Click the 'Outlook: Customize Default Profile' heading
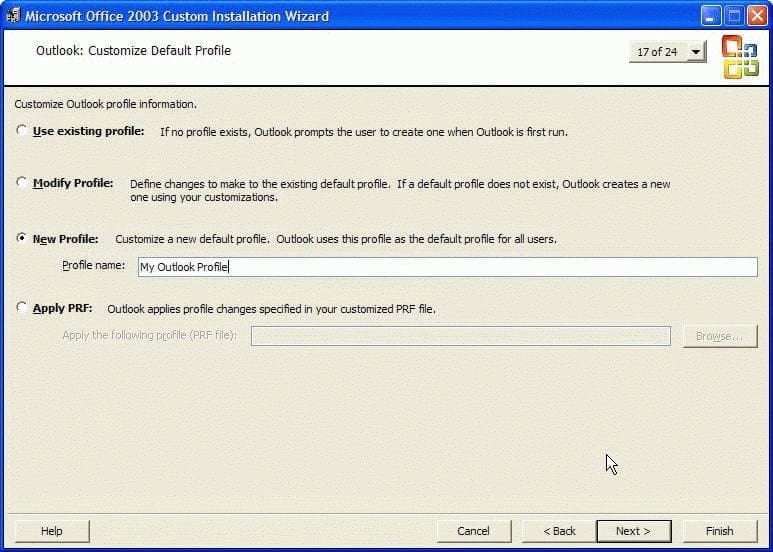This screenshot has height=552, width=773. pyautogui.click(x=133, y=51)
